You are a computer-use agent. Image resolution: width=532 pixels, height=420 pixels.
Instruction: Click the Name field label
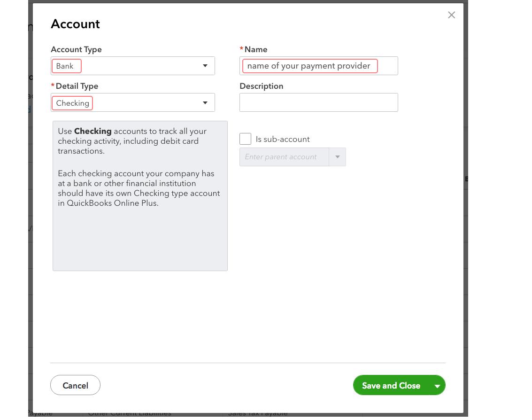point(256,49)
